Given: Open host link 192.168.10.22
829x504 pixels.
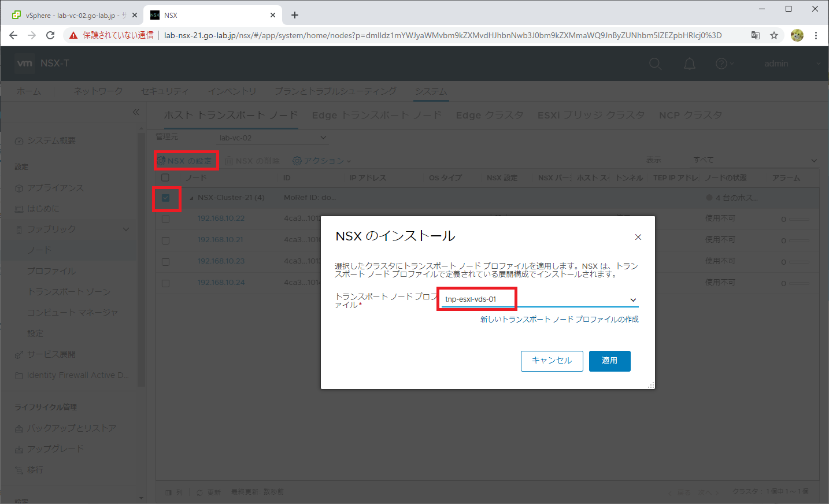Looking at the screenshot, I should point(221,218).
